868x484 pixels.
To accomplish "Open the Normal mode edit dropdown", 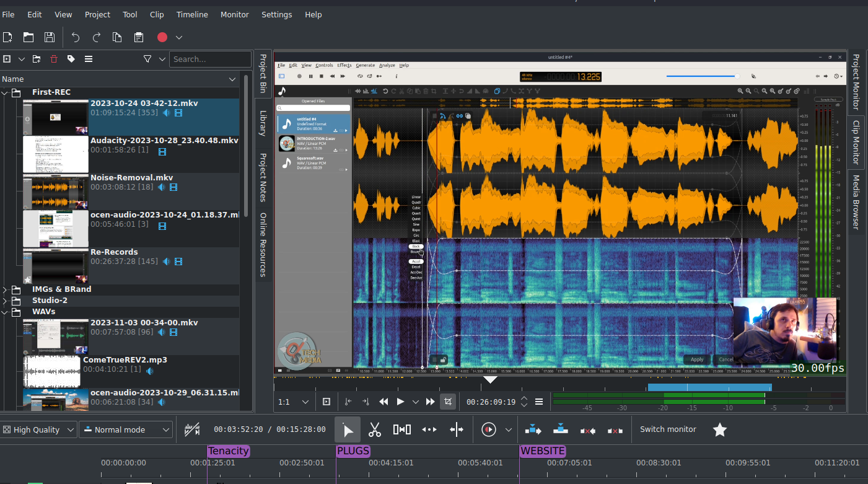I will click(126, 429).
